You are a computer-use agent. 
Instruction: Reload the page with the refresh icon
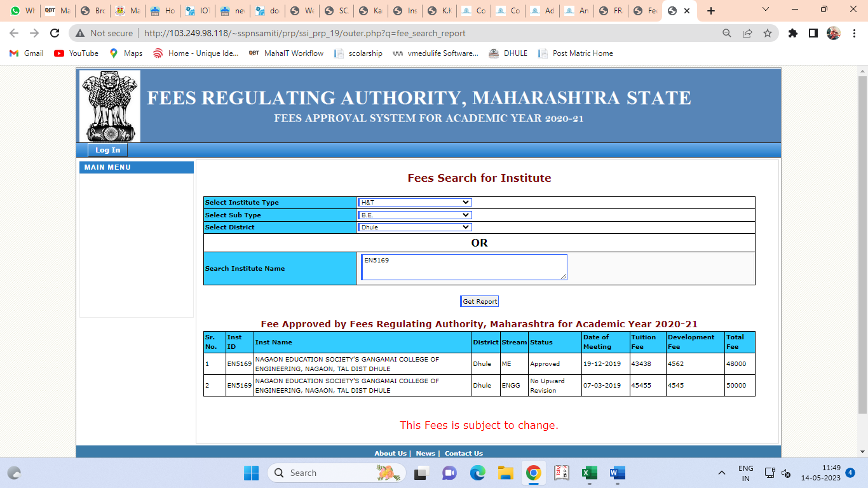(55, 33)
